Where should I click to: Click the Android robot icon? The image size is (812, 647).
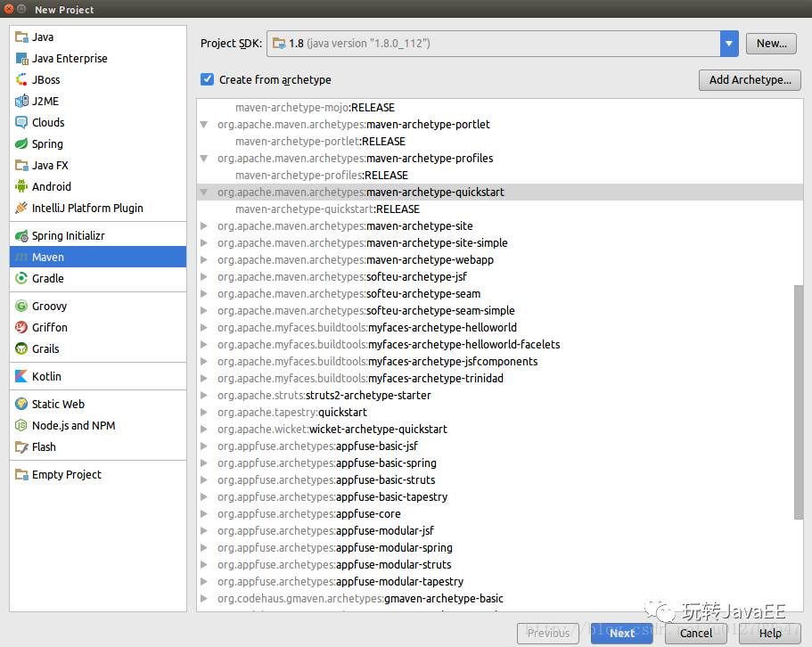click(x=21, y=186)
